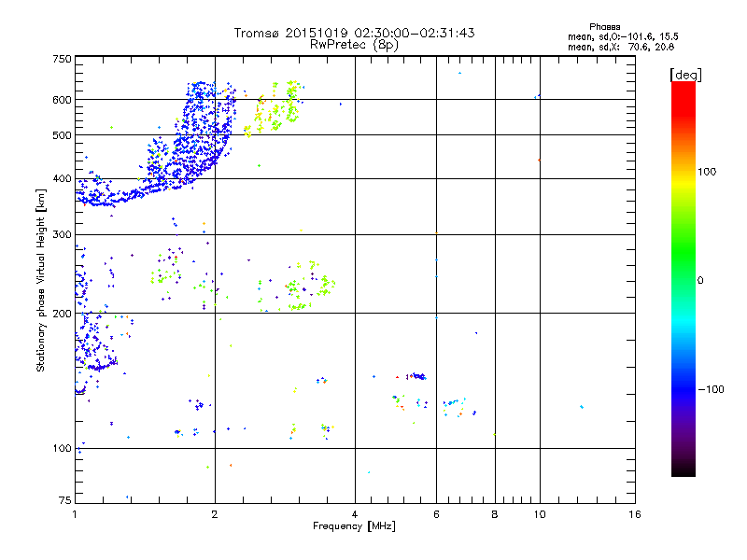Image resolution: width=747 pixels, height=560 pixels.
Task: Click the x-axis label '4'
Action: pos(355,514)
